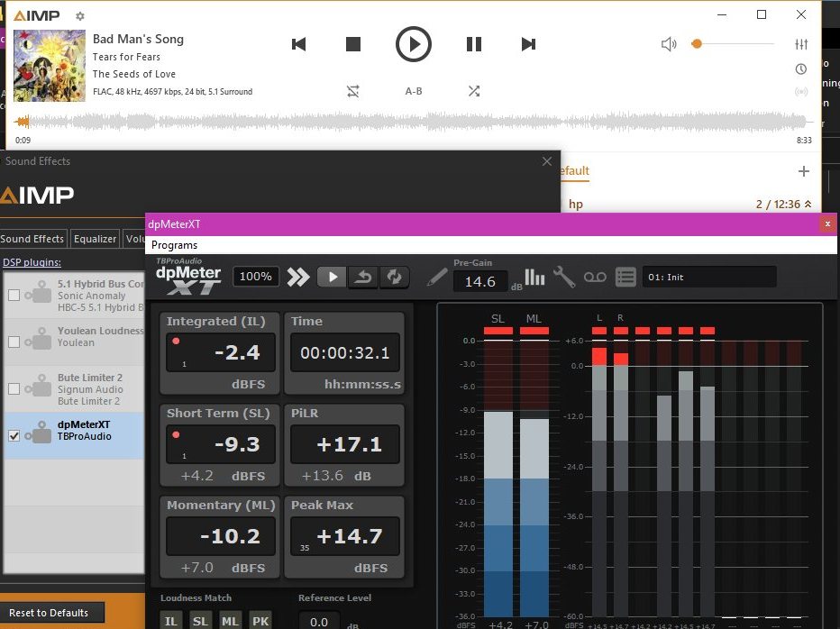Enable the Bute Limiter 2 plugin checkbox
The width and height of the screenshot is (840, 629).
14,388
